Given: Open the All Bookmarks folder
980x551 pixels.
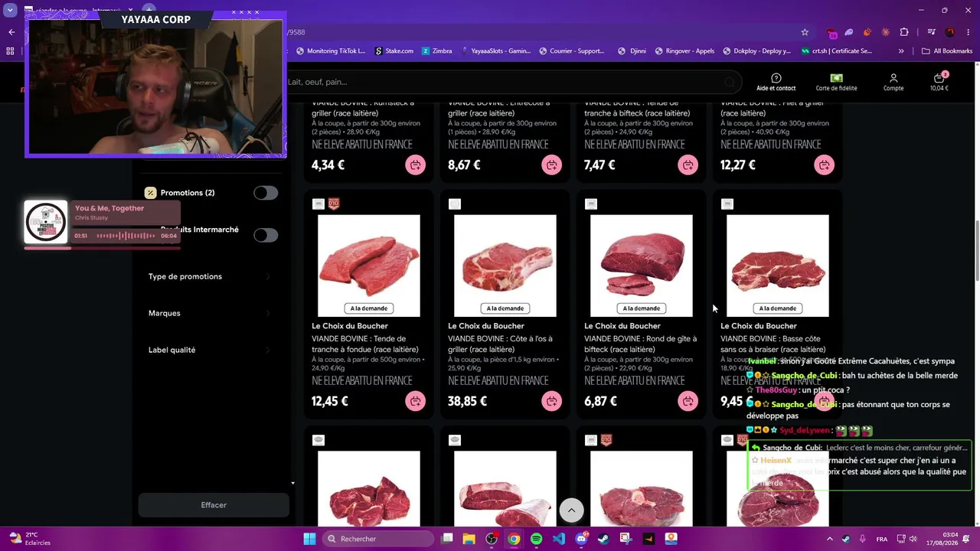Looking at the screenshot, I should click(947, 51).
